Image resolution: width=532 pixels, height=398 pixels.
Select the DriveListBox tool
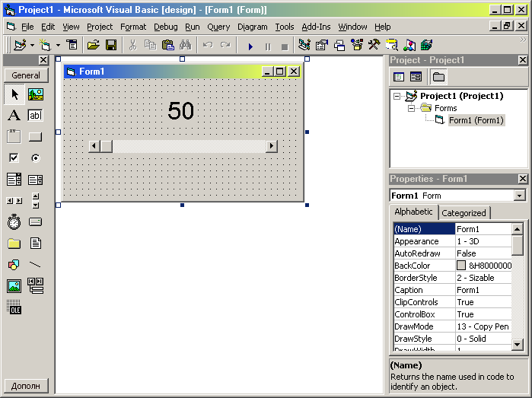[x=35, y=222]
